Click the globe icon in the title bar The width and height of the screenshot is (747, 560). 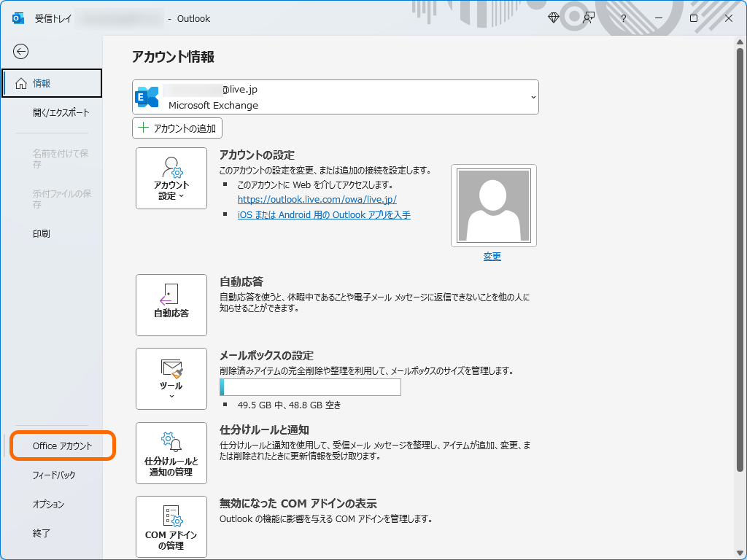click(552, 18)
